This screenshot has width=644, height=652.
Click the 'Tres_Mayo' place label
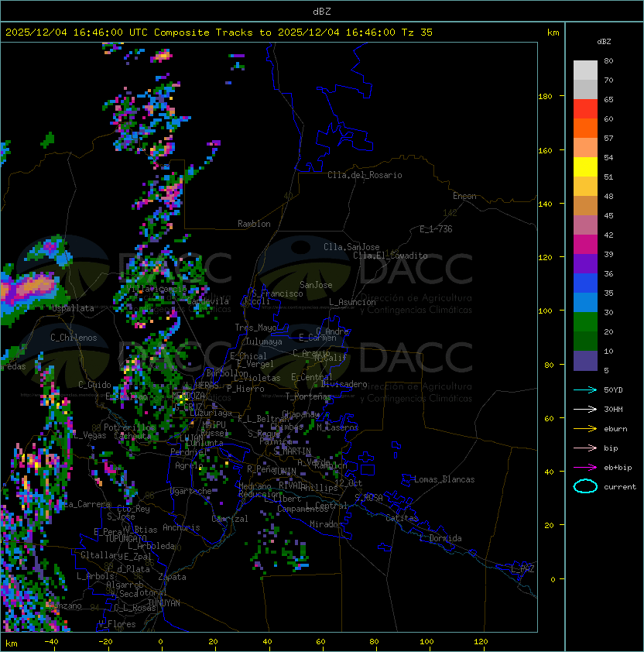[x=255, y=328]
